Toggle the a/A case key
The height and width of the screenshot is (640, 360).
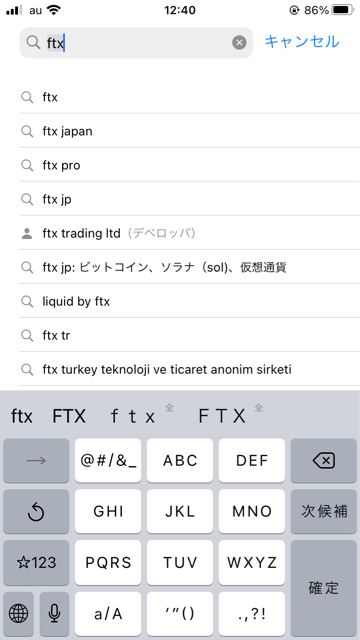point(108,613)
